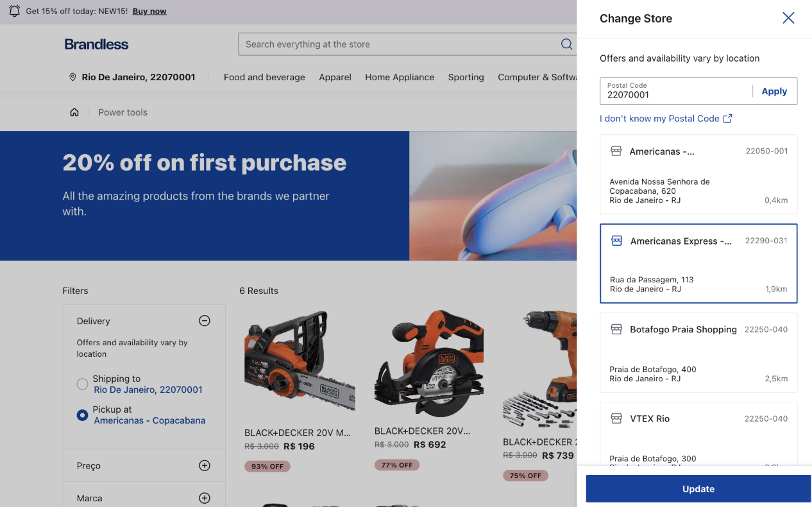Click the store icon of VTEX Rio
Viewport: 812px width, 507px height.
(616, 418)
